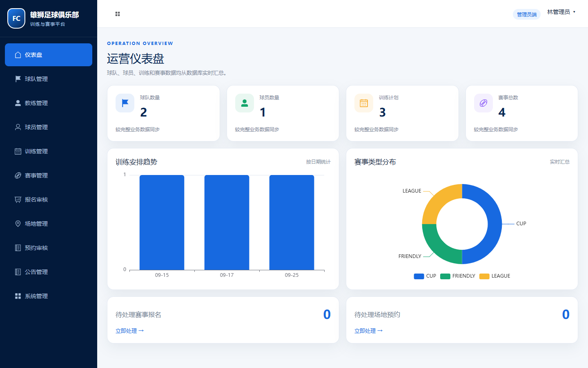The width and height of the screenshot is (588, 368).
Task: Open 场地管理 via its location pin icon
Action: tap(18, 224)
